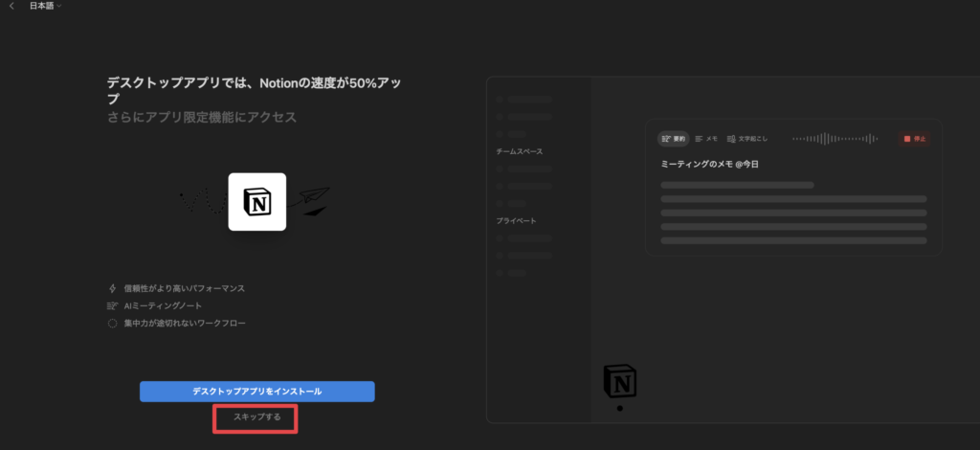This screenshot has width=980, height=450.
Task: Click the さらにアプリ限定機能にアクセス subtitle
Action: [x=202, y=117]
